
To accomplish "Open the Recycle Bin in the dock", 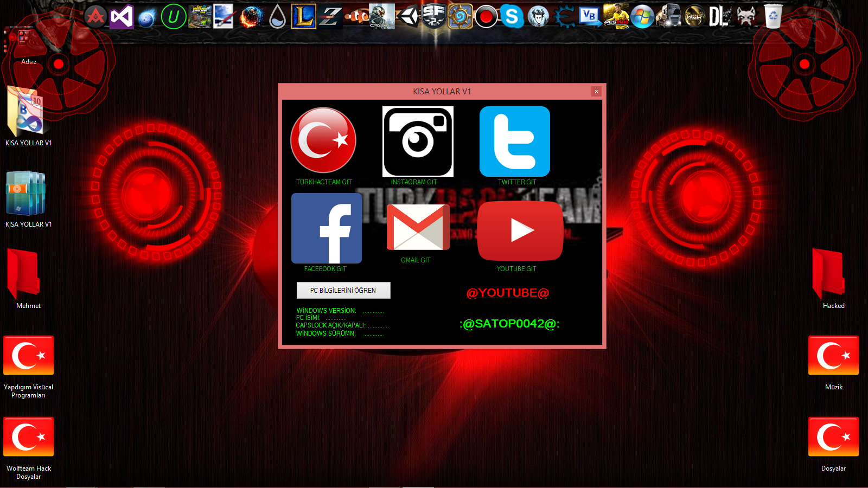I will (773, 16).
